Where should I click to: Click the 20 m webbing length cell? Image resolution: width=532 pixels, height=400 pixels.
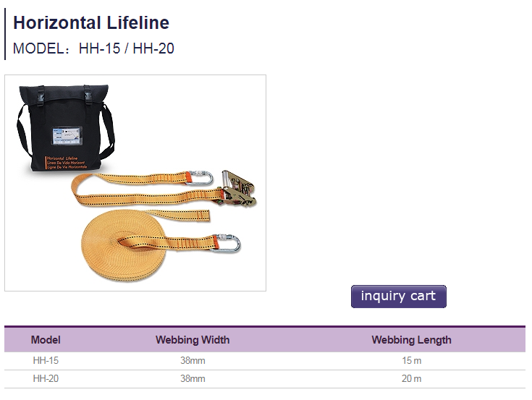point(411,378)
